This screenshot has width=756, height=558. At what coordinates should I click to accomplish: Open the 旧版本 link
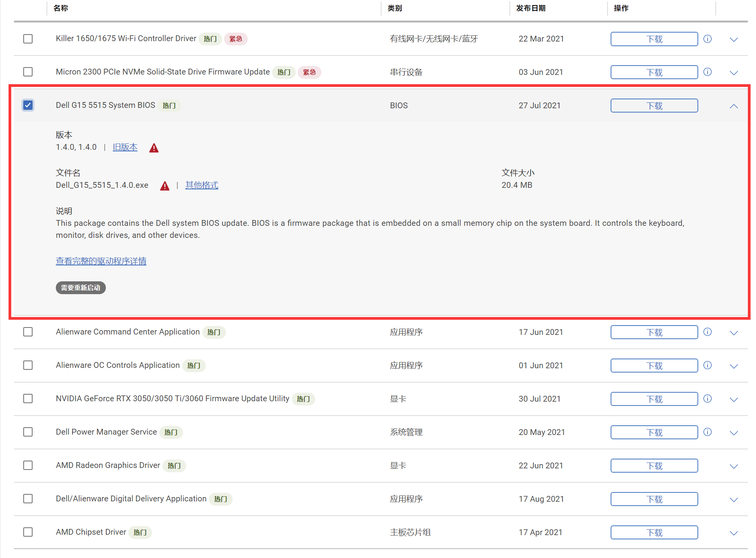click(x=125, y=147)
